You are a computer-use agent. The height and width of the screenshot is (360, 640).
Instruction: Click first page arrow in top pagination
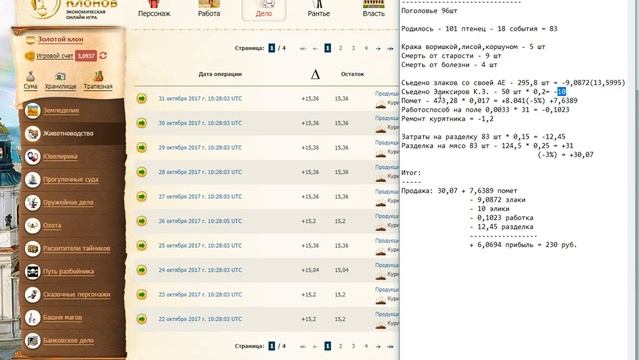click(x=302, y=48)
